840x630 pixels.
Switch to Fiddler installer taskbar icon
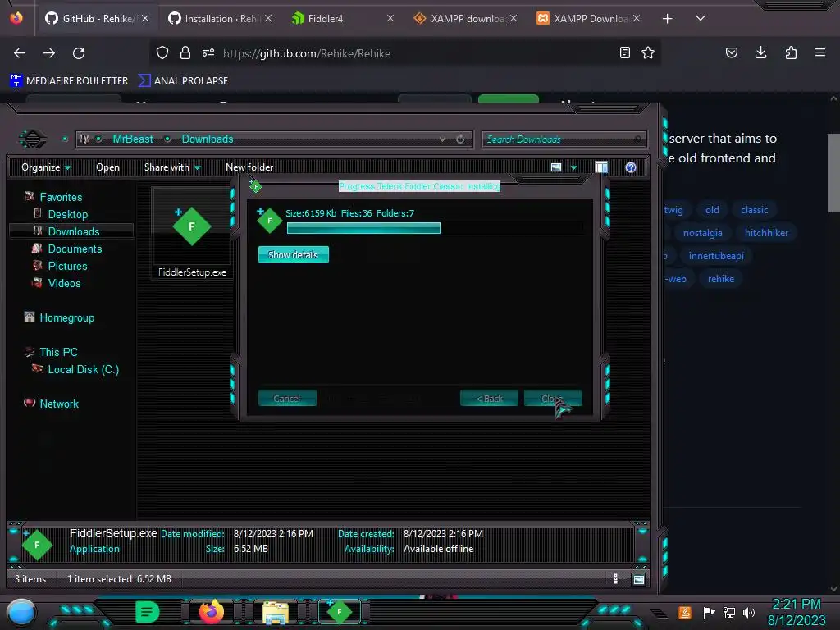tap(339, 612)
